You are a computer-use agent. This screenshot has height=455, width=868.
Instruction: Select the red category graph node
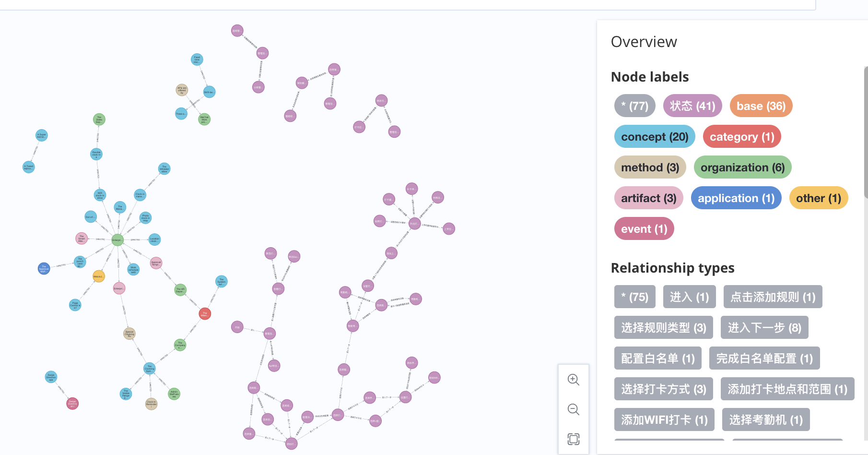205,314
